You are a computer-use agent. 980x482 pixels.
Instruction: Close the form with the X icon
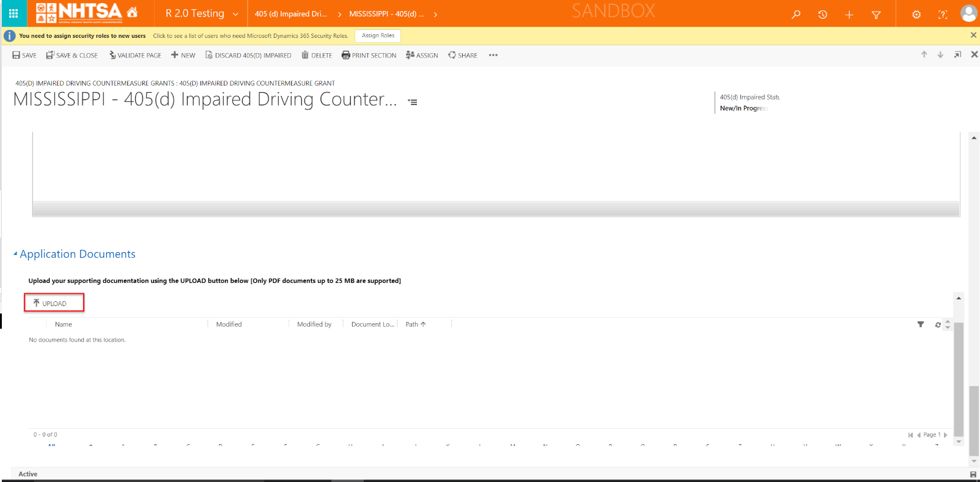click(x=974, y=54)
